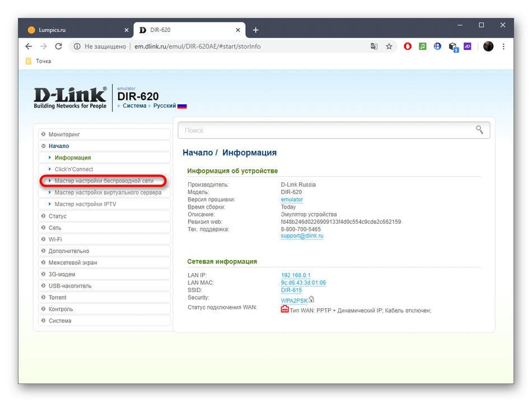Click the Начало breadcrumb in page title
Image resolution: width=532 pixels, height=402 pixels.
tap(198, 153)
